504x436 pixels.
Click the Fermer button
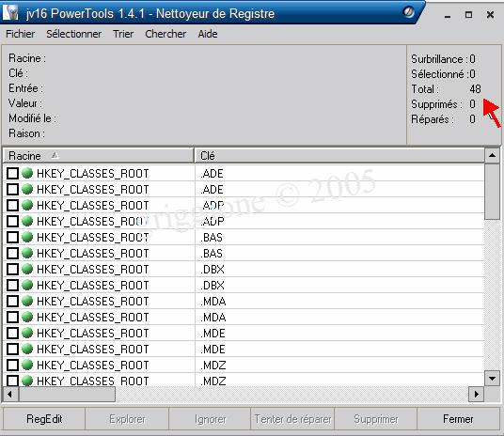click(x=458, y=419)
